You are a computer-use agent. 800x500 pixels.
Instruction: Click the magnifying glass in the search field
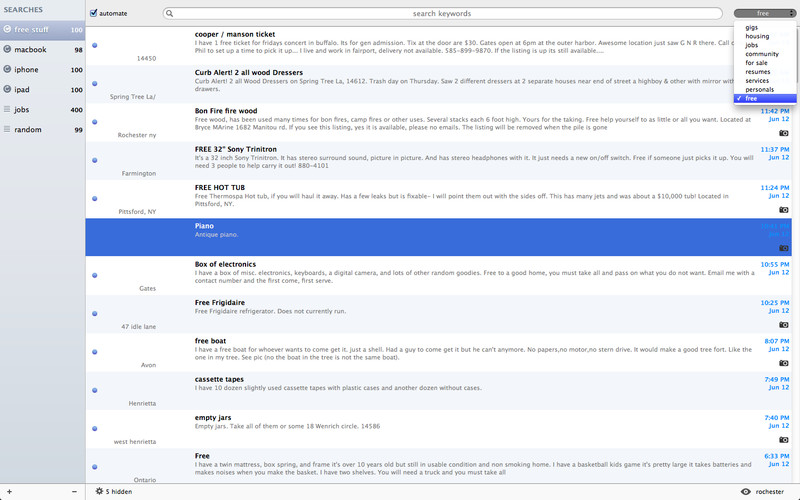point(171,14)
